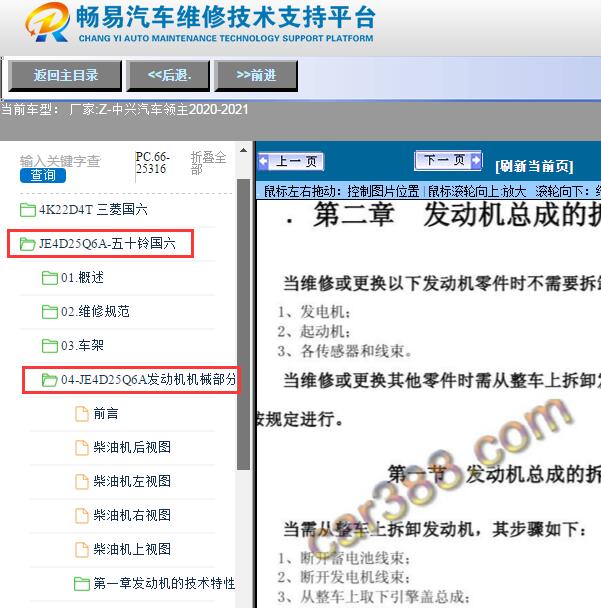Screen dimensions: 601x608
Task: Open the 柴油机后视图 document
Action: click(x=132, y=447)
